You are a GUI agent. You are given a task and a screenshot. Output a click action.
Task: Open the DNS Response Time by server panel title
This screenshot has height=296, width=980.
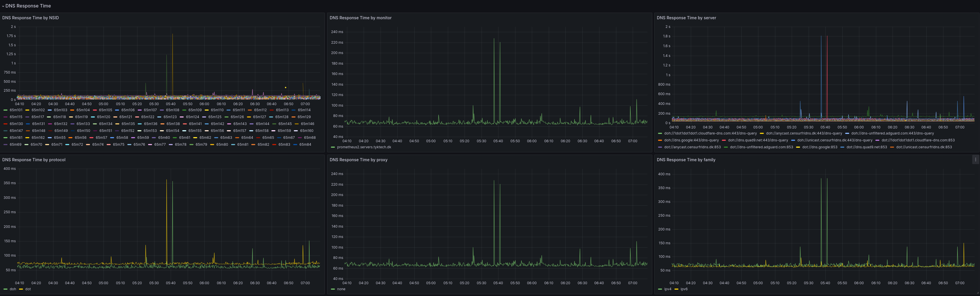click(x=686, y=18)
